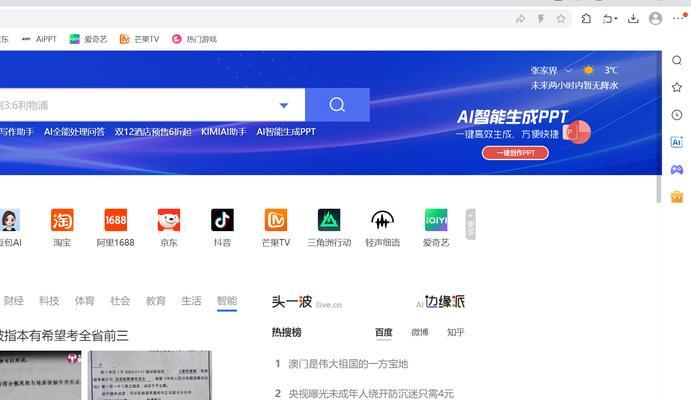Switch to 财经 news tab
Viewport: 691px width, 400px height.
pos(14,301)
